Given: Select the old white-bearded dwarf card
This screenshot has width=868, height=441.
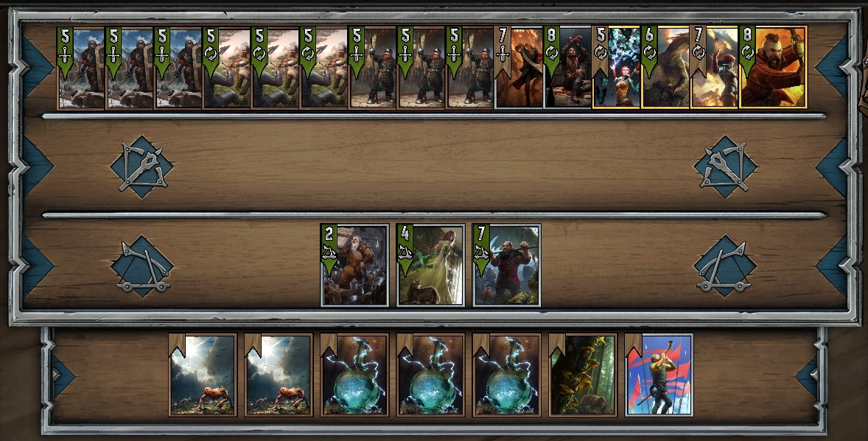Looking at the screenshot, I should pyautogui.click(x=355, y=265).
